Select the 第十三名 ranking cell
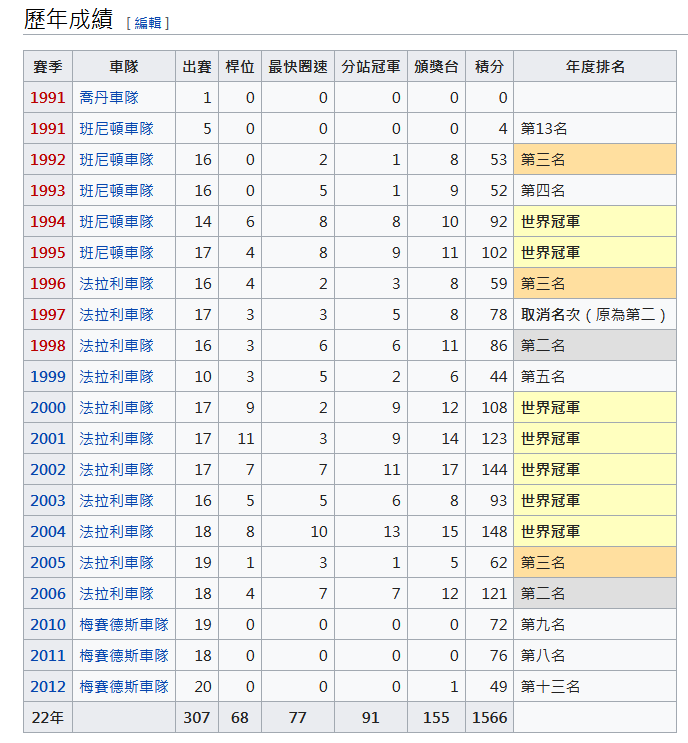This screenshot has height=743, width=688. click(595, 687)
